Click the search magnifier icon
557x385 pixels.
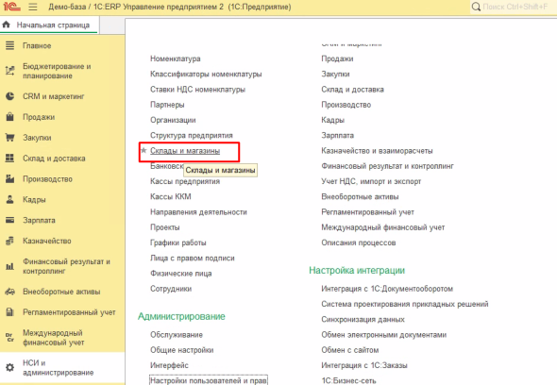coord(476,7)
